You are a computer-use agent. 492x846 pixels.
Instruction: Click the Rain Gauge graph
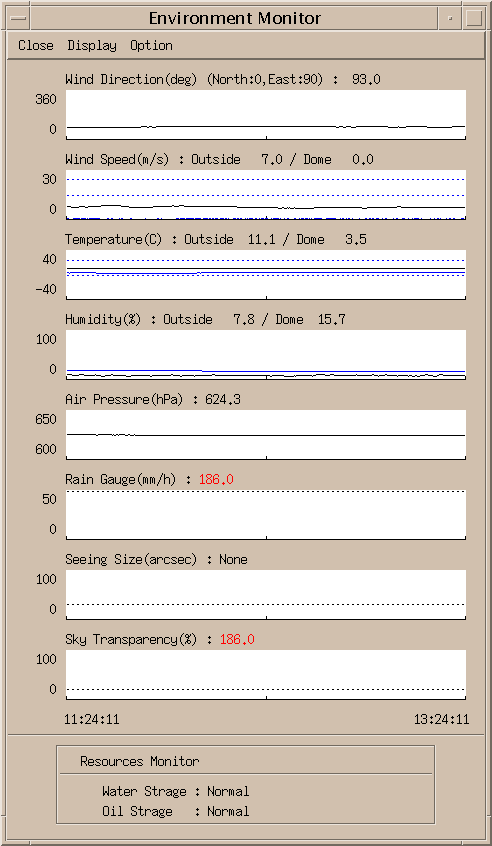click(x=266, y=515)
